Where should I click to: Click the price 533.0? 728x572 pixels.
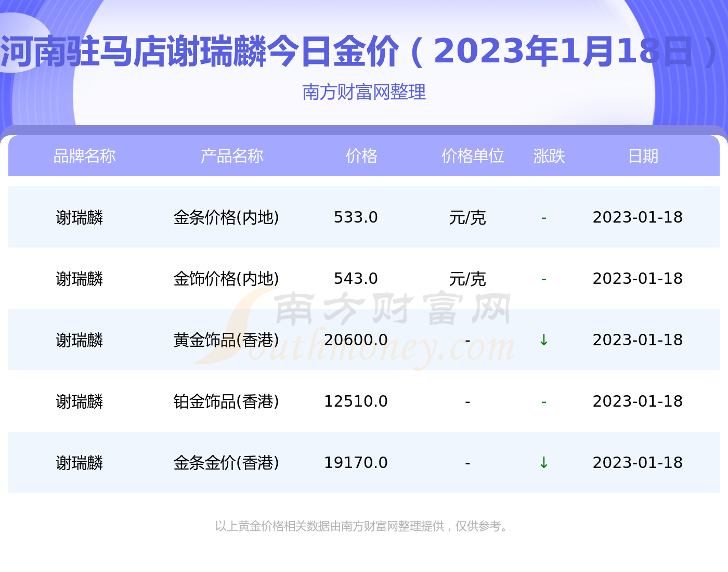coord(356,217)
